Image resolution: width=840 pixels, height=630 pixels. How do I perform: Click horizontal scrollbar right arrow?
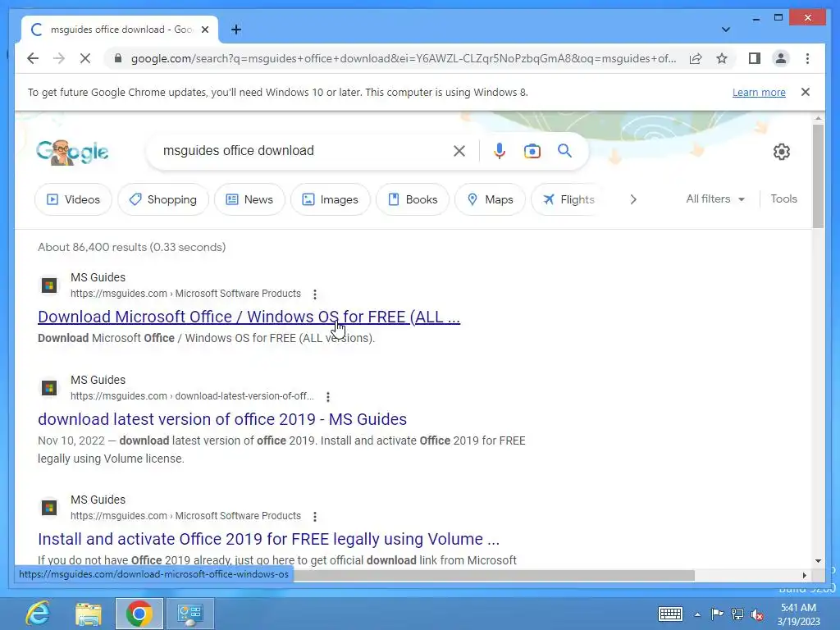point(804,575)
